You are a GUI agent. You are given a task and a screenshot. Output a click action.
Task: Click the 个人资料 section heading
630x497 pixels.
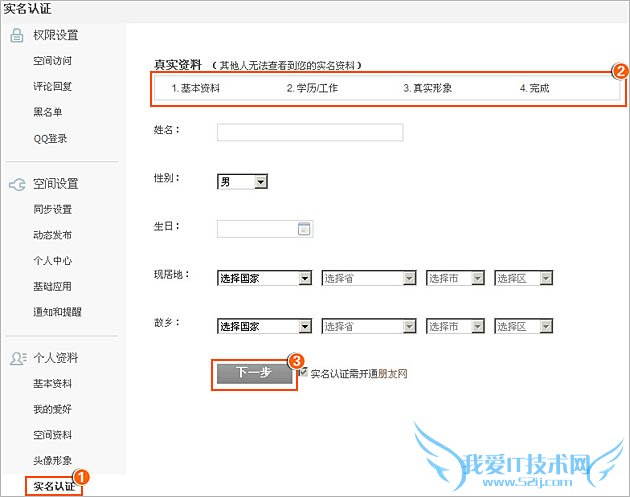pos(55,358)
